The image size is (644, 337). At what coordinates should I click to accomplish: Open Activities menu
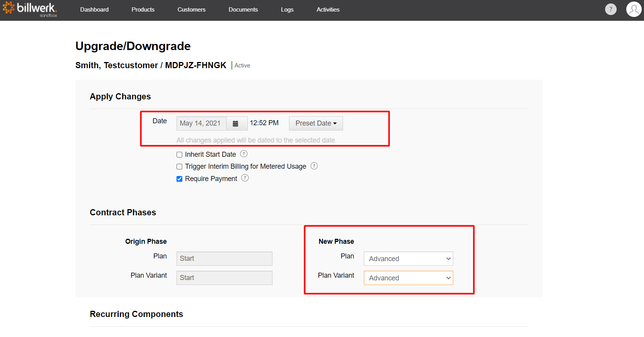(x=328, y=10)
